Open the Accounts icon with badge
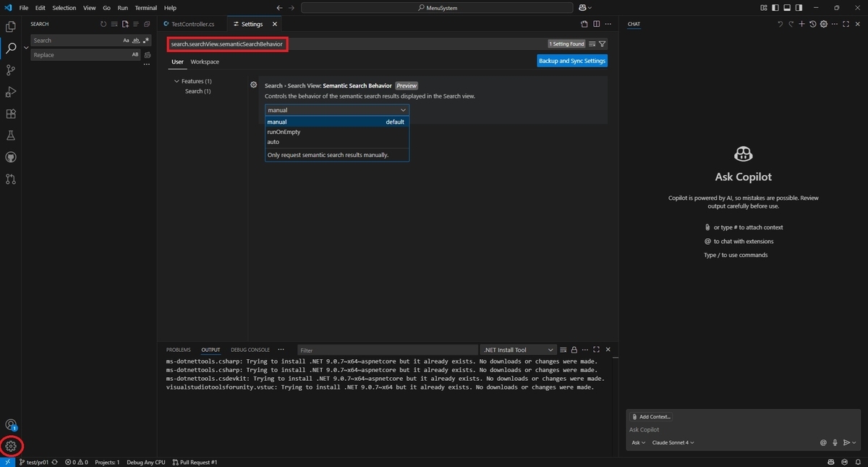Image resolution: width=868 pixels, height=467 pixels. point(11,425)
